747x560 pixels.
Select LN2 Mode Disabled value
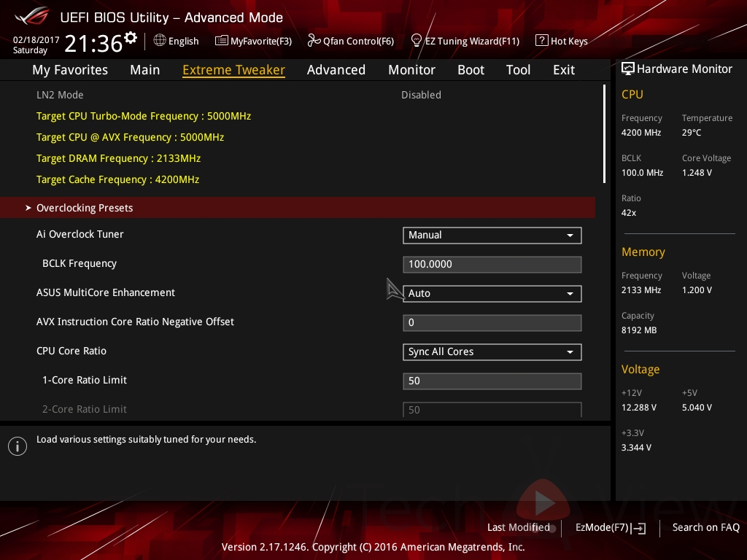(x=421, y=95)
